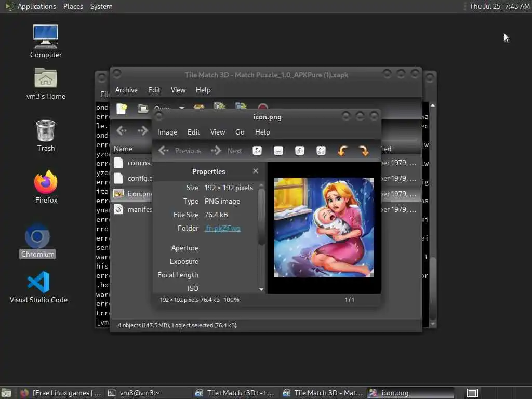
Task: Open image viewer Edit menu
Action: (x=193, y=132)
